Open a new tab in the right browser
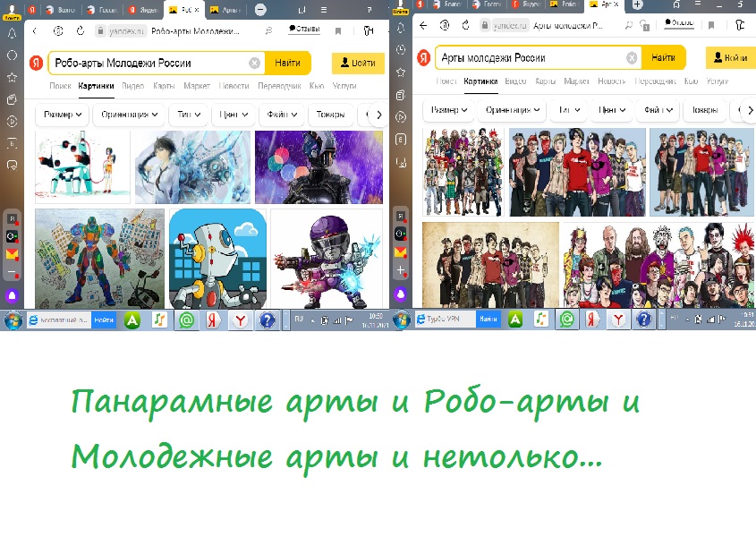Image resolution: width=756 pixels, height=537 pixels. pyautogui.click(x=637, y=4)
